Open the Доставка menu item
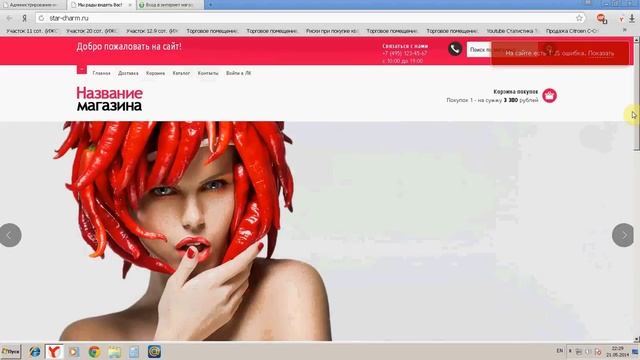The width and height of the screenshot is (640, 360). pyautogui.click(x=128, y=73)
